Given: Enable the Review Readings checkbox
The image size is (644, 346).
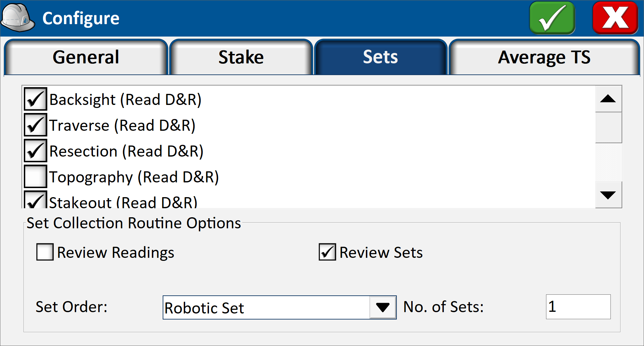Looking at the screenshot, I should click(45, 252).
